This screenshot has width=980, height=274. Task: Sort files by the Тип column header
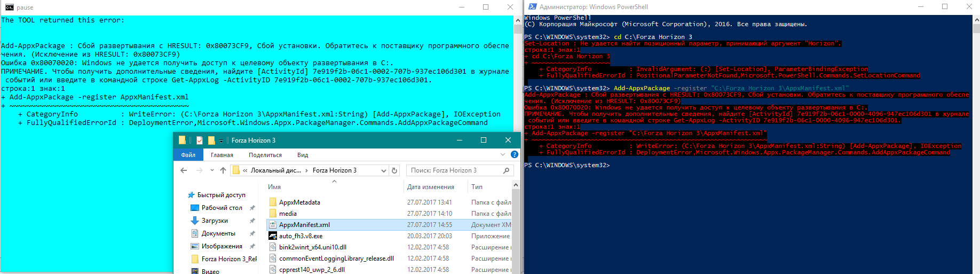(477, 187)
